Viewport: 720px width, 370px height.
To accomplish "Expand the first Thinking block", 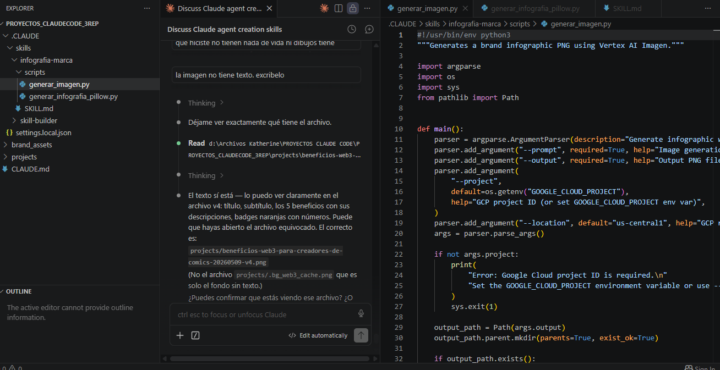I will click(x=206, y=103).
